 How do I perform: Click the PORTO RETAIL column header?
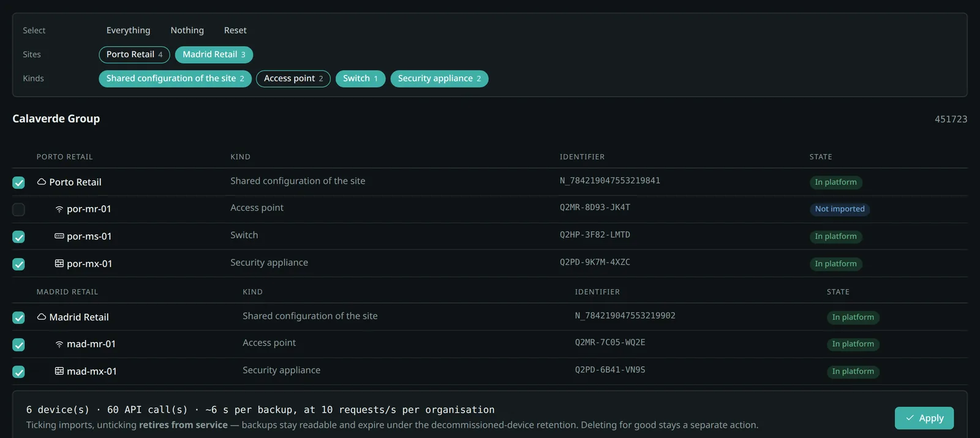point(65,157)
